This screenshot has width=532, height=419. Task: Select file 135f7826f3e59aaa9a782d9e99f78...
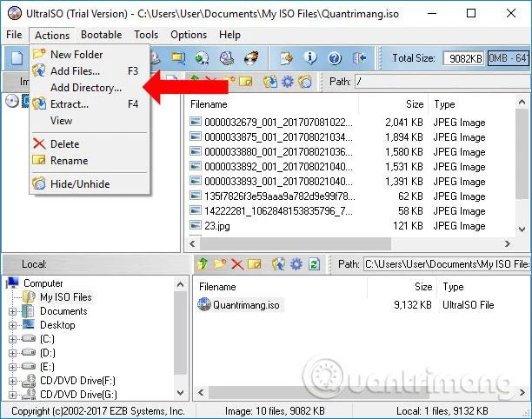pyautogui.click(x=279, y=196)
